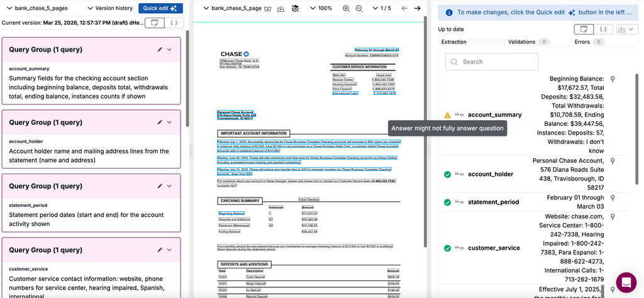Switch results panel to JSON braces view
The image size is (644, 298).
pyautogui.click(x=603, y=29)
